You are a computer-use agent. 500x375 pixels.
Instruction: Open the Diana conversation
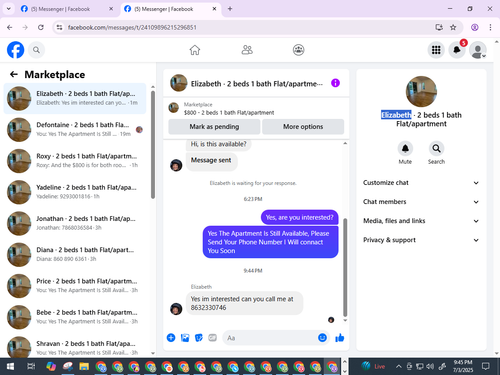pyautogui.click(x=75, y=255)
